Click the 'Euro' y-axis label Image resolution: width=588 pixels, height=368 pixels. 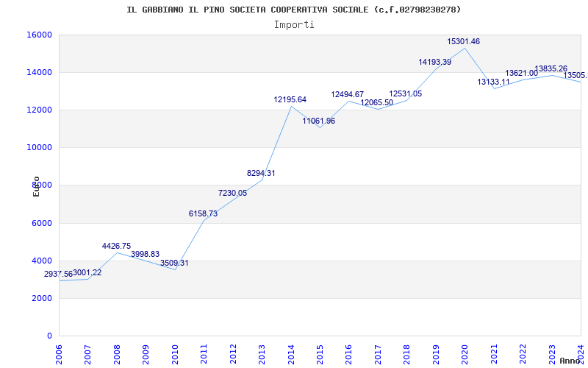click(36, 187)
